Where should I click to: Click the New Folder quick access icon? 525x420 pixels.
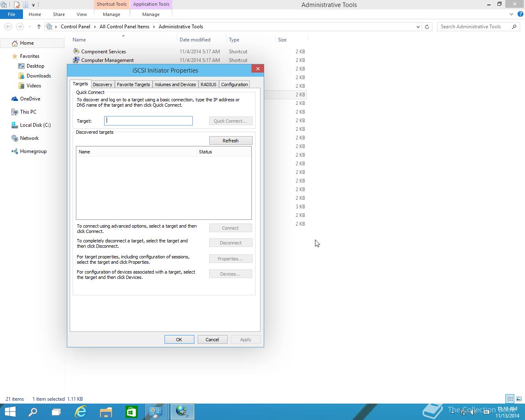tap(25, 5)
